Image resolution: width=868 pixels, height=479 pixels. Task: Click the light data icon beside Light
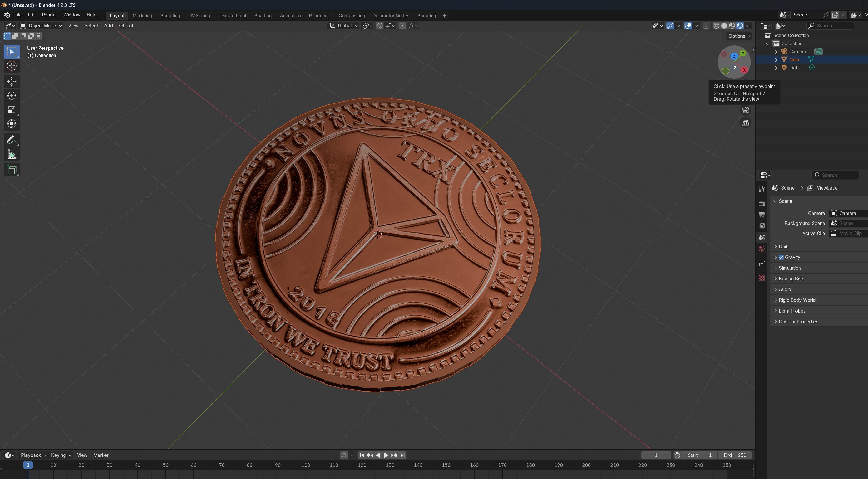812,68
